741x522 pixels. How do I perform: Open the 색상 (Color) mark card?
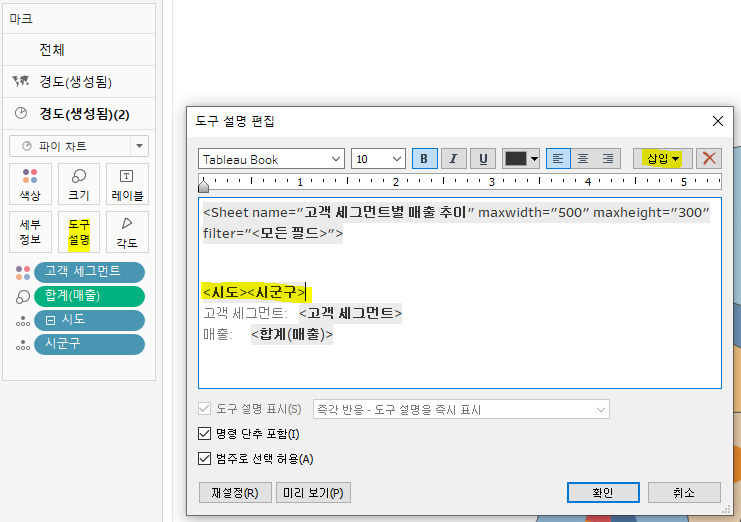(x=30, y=184)
